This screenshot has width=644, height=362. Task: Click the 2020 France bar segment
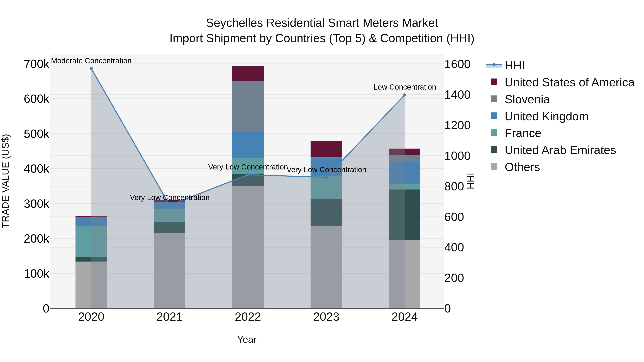(91, 241)
